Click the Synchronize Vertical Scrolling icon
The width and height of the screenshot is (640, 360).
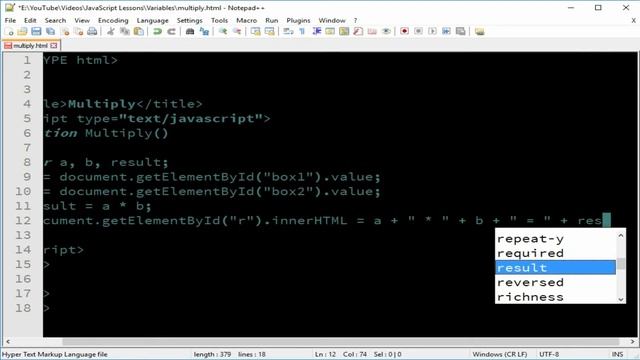tap(256, 31)
